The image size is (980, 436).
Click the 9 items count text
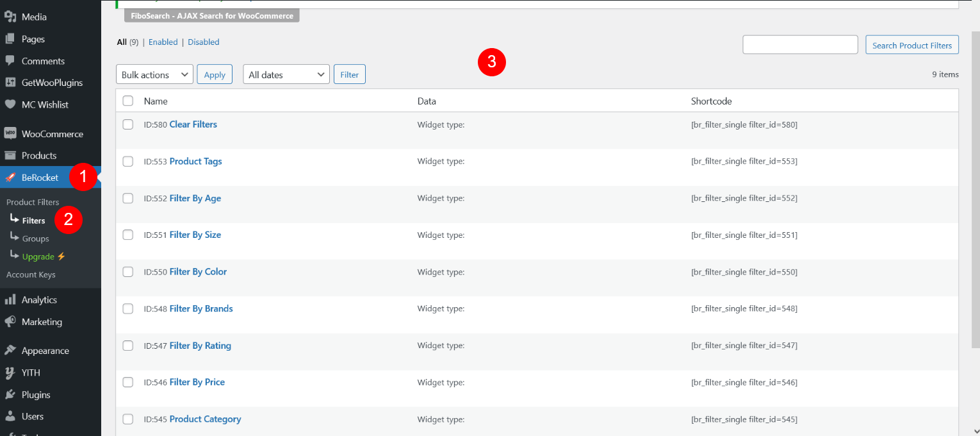point(945,74)
